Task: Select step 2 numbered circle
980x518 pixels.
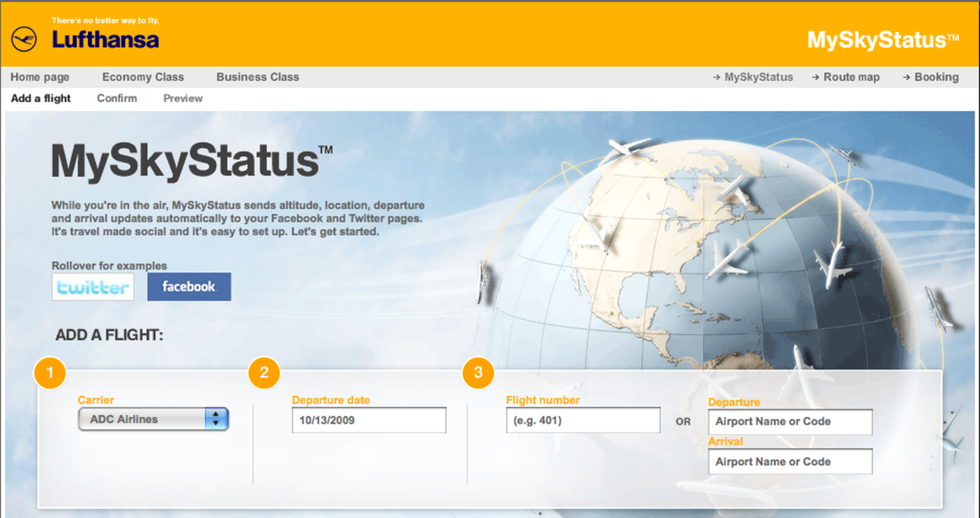Action: [x=264, y=373]
